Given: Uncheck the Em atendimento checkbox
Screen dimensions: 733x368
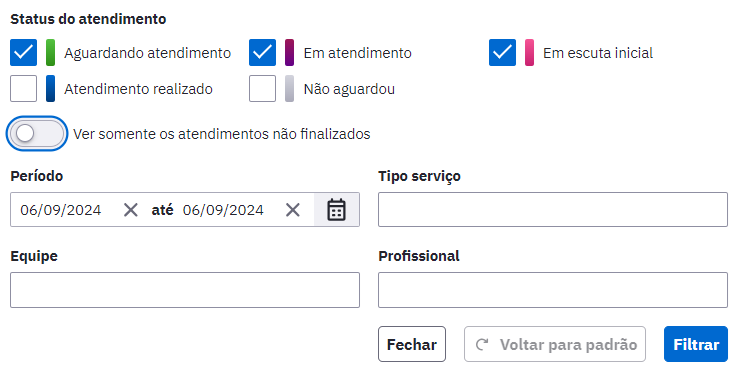Looking at the screenshot, I should point(263,53).
